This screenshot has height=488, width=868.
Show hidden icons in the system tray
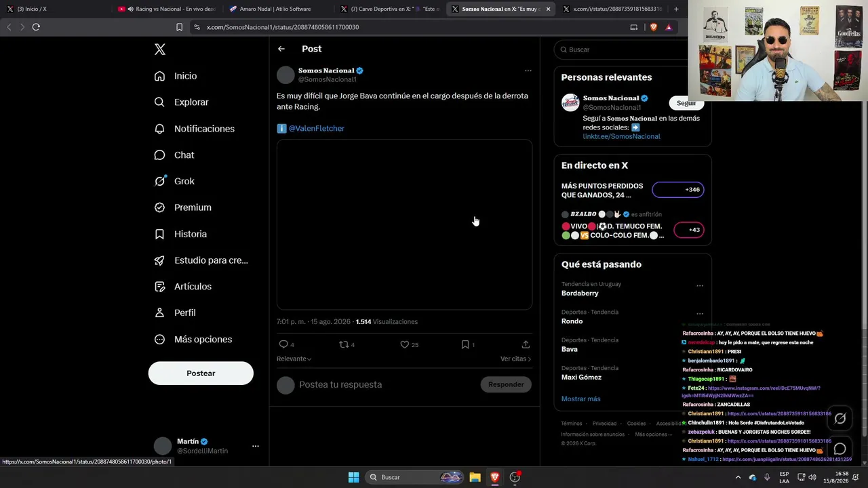738,477
